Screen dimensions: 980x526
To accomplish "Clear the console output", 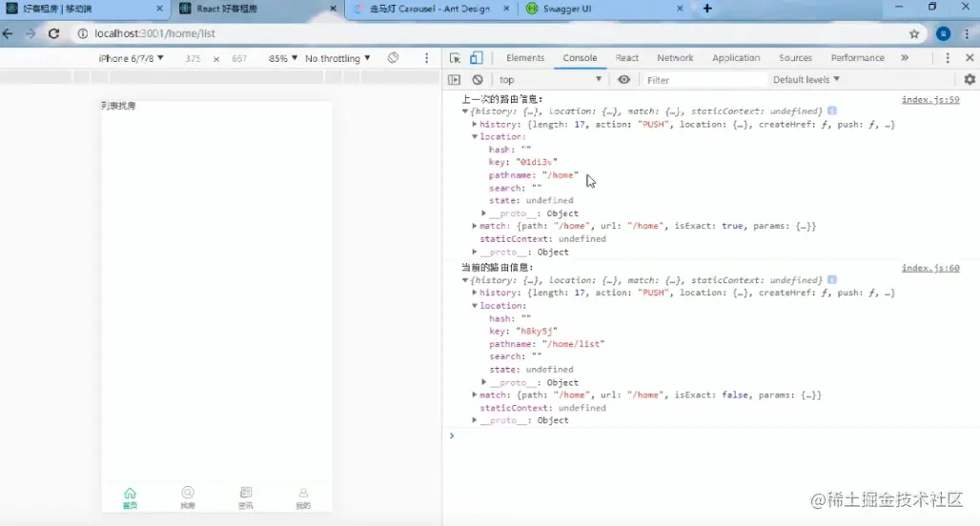I will (x=478, y=80).
